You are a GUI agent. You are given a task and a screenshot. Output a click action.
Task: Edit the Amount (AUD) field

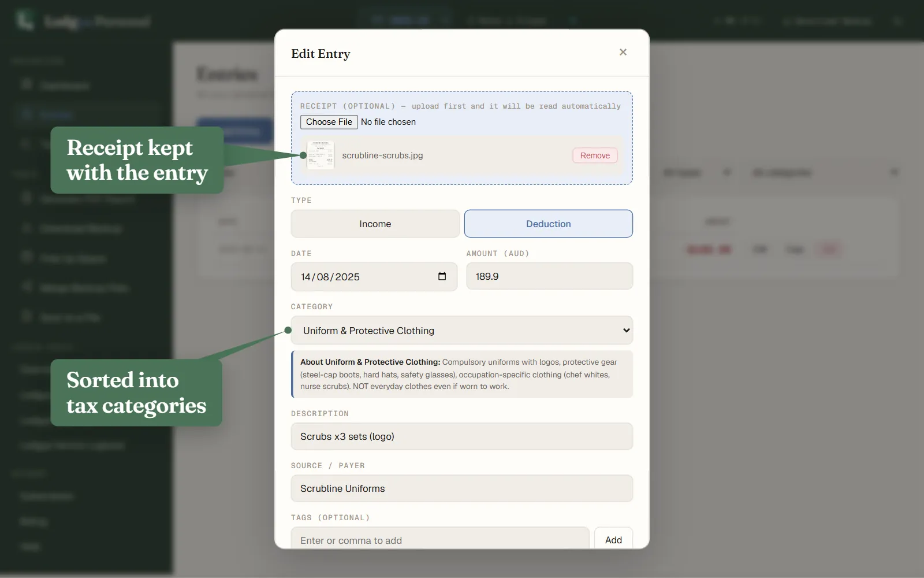(549, 276)
